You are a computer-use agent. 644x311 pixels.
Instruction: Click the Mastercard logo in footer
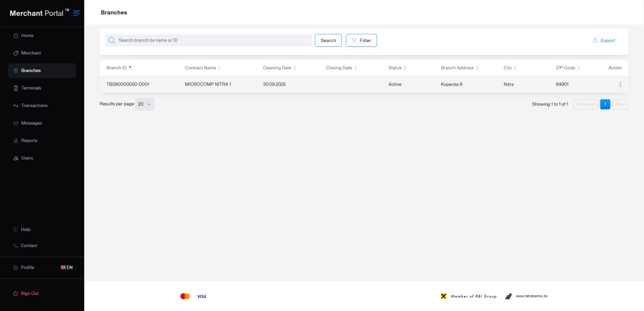[x=185, y=296]
